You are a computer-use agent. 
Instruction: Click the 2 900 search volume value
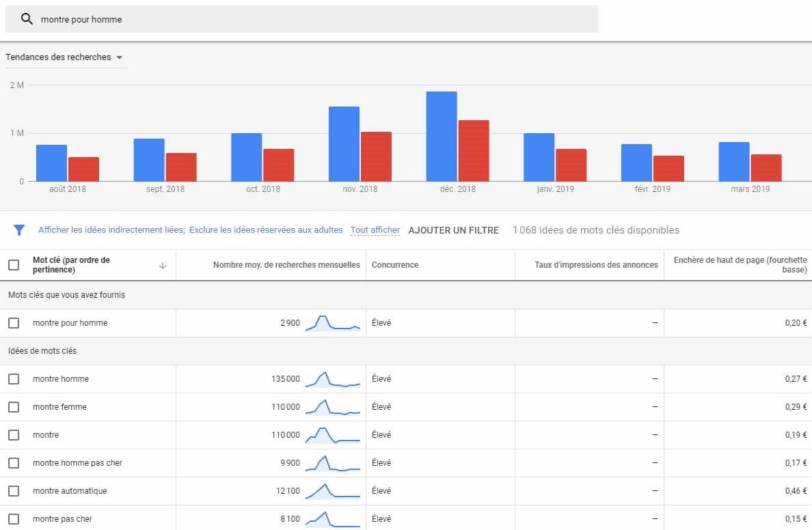click(x=290, y=323)
